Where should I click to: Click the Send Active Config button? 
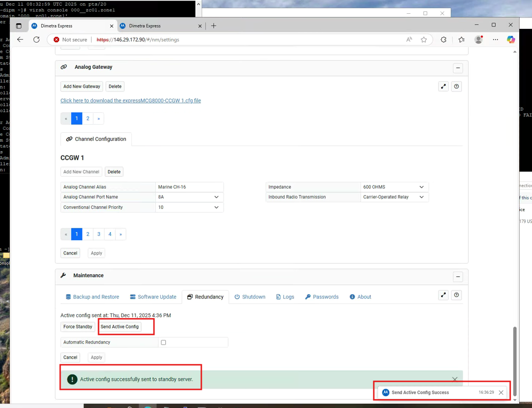click(x=120, y=327)
